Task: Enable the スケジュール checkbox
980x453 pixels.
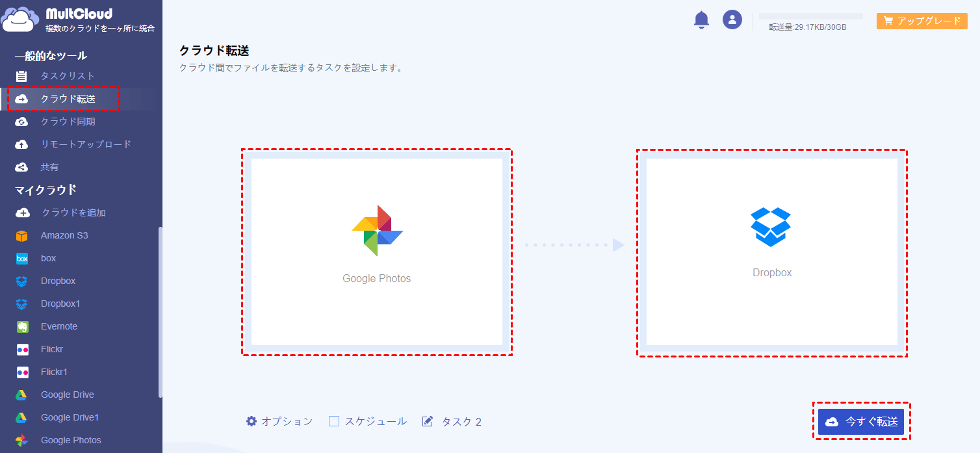Action: pos(334,421)
